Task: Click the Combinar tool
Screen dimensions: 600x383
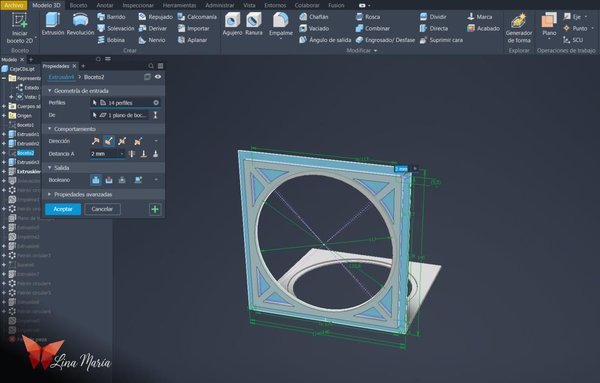Action: pos(372,28)
